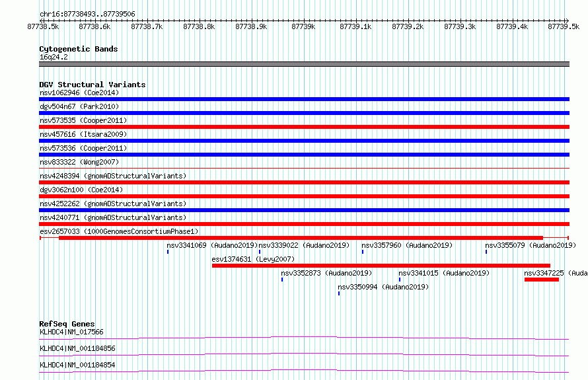This screenshot has height=380, width=588.
Task: Click the small blue nsv3341069 marker
Action: [x=168, y=252]
